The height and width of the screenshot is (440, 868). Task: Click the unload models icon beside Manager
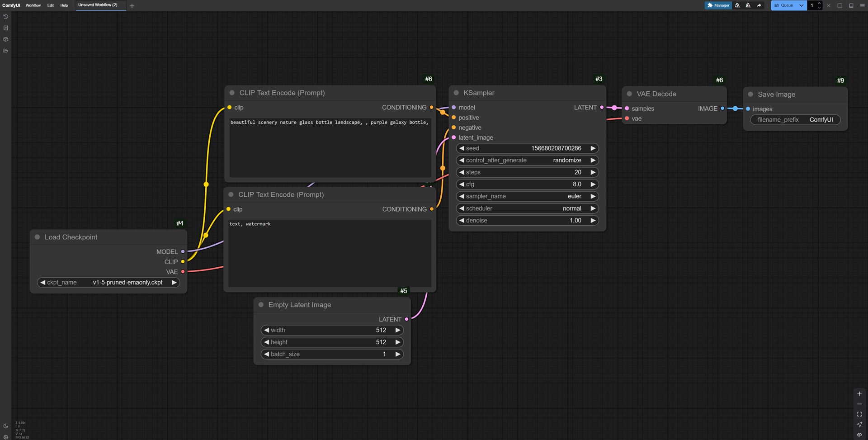point(737,5)
